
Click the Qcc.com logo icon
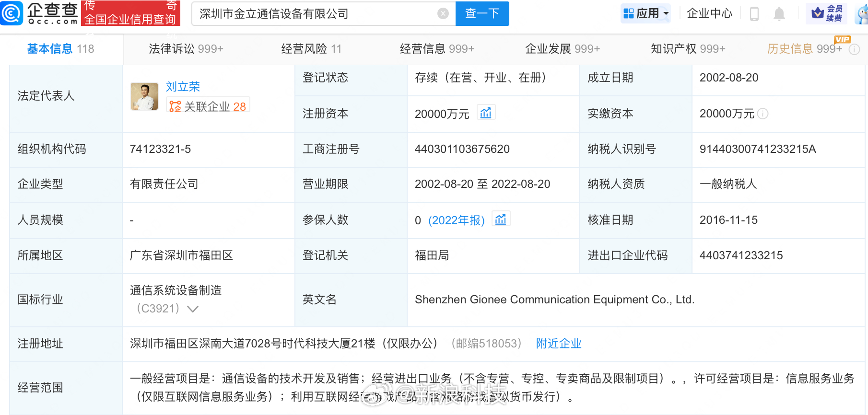[12, 13]
